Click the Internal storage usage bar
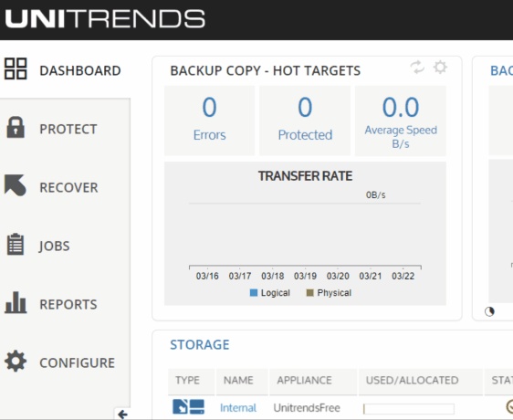The height and width of the screenshot is (420, 513). [409, 409]
